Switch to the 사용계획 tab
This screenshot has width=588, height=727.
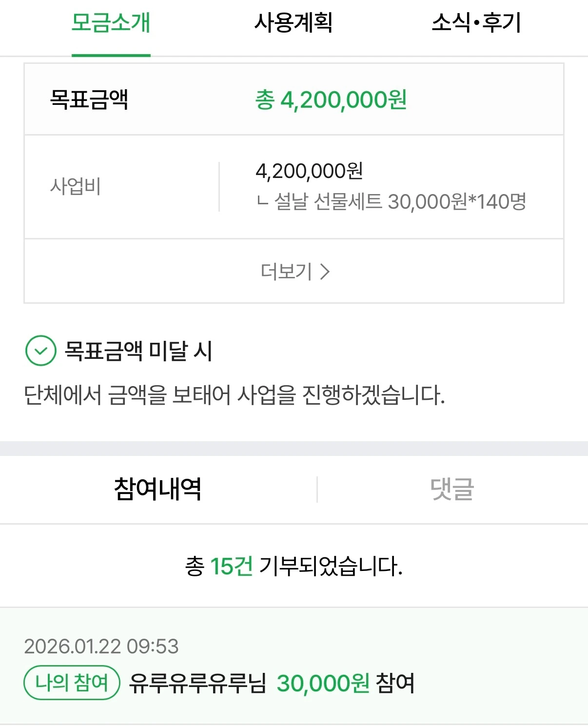tap(294, 23)
